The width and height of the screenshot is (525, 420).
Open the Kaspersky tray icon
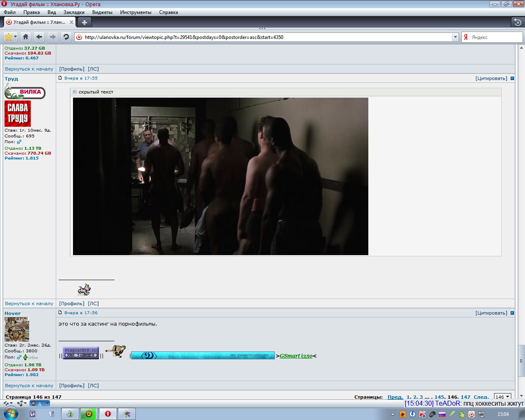[422, 414]
